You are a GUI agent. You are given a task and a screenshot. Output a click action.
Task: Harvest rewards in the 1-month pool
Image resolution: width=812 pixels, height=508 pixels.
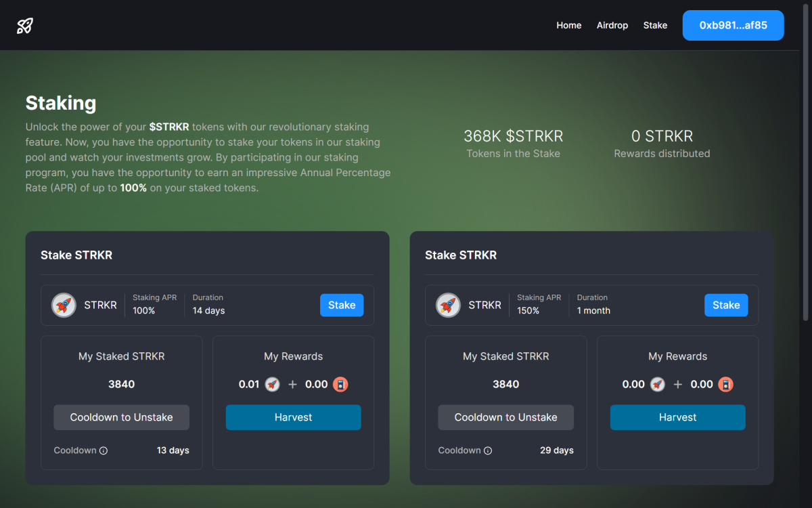[677, 417]
